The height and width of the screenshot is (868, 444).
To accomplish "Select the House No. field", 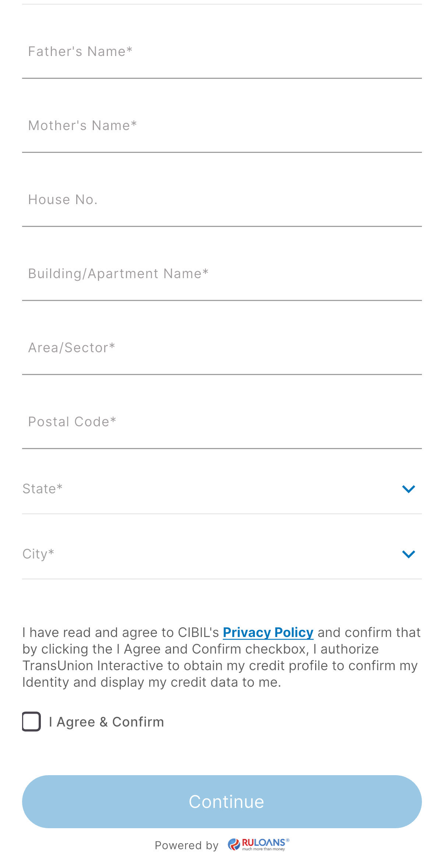I will (x=221, y=200).
